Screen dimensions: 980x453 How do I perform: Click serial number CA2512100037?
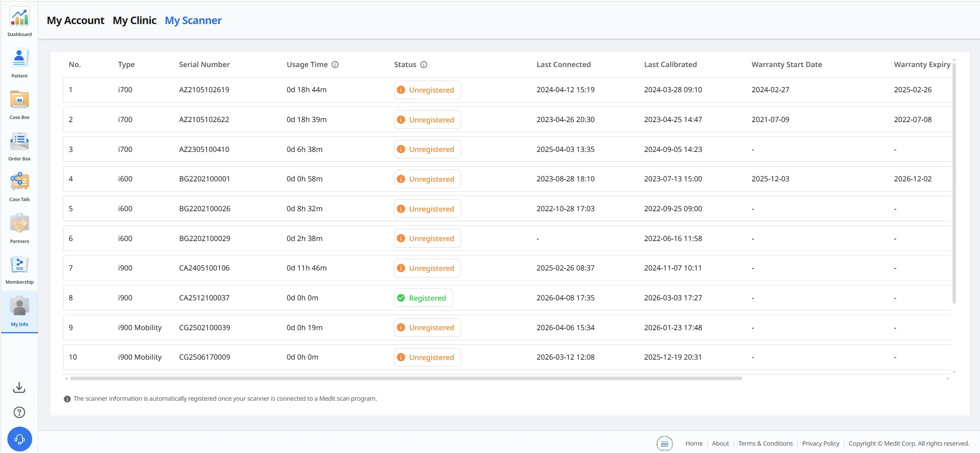[204, 298]
